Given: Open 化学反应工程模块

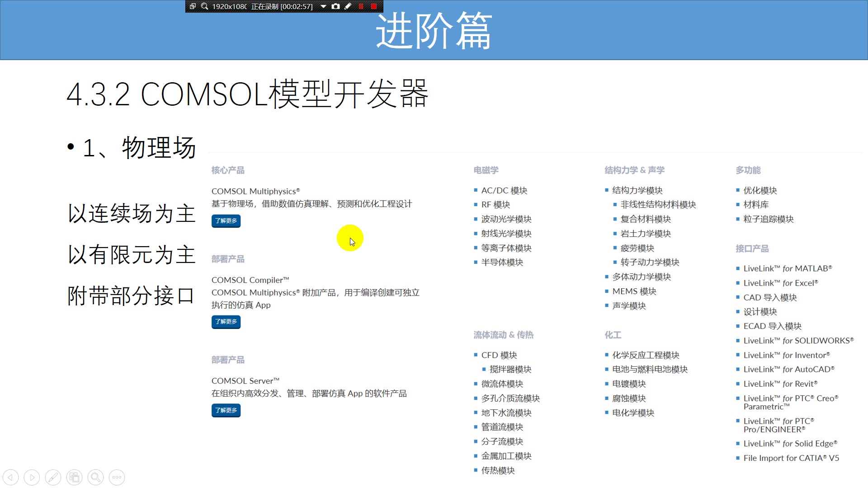Looking at the screenshot, I should tap(646, 355).
